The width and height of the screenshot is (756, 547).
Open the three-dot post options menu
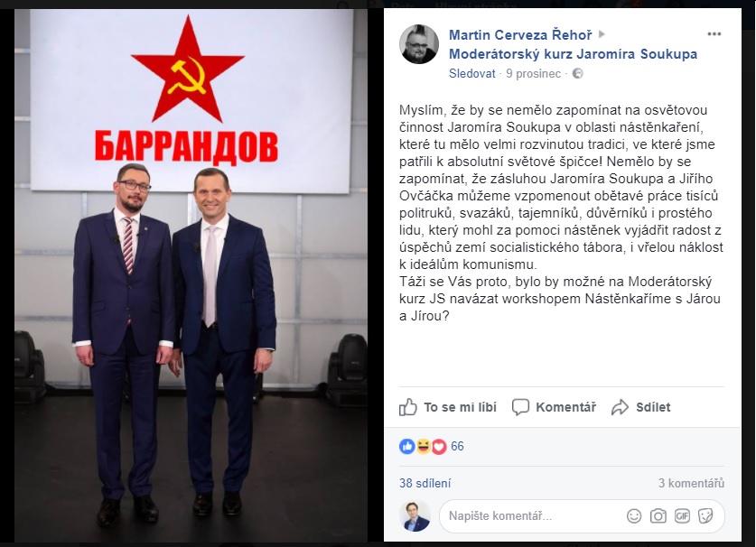pos(714,33)
